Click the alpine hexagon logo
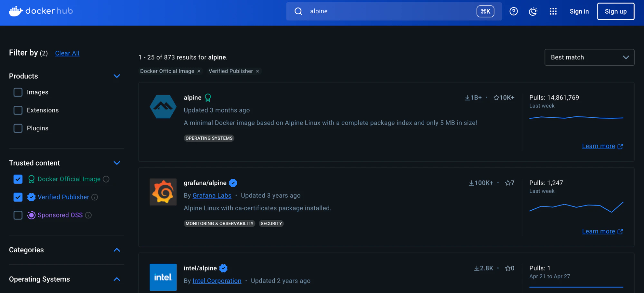 (163, 106)
